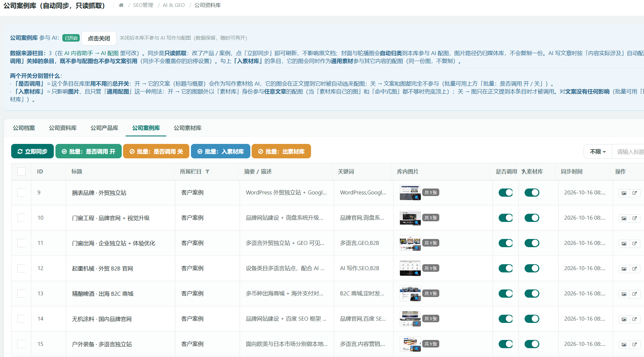Open external link icon for row 15

click(635, 345)
